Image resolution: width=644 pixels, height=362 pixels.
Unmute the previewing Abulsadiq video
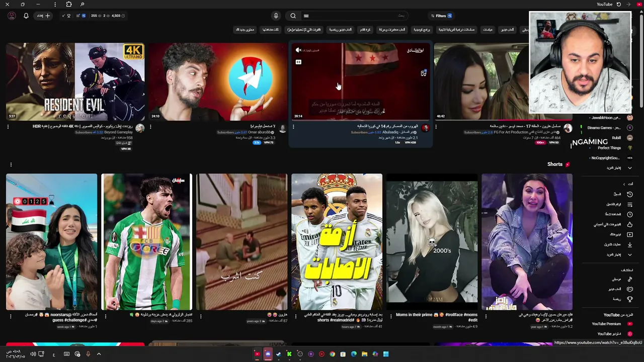tap(298, 50)
